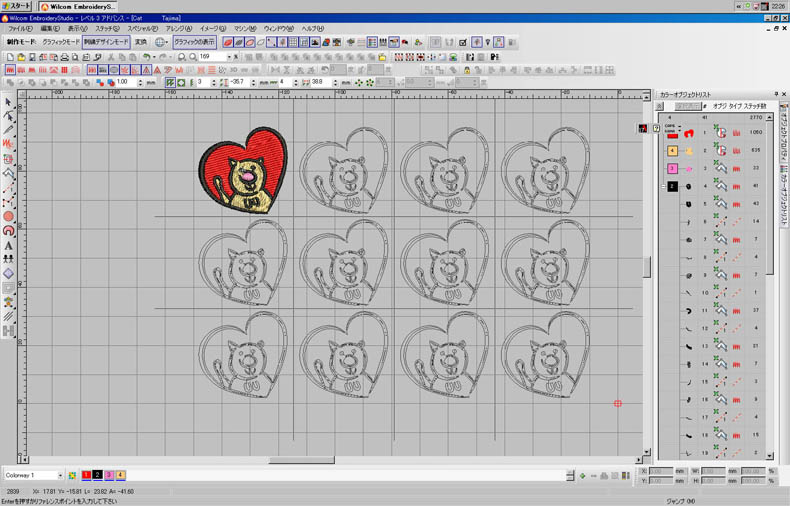
Task: Select the colored heart cat design
Action: pos(243,170)
